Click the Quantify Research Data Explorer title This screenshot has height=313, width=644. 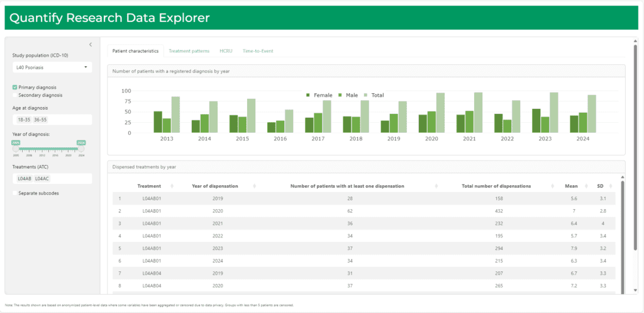(x=109, y=18)
